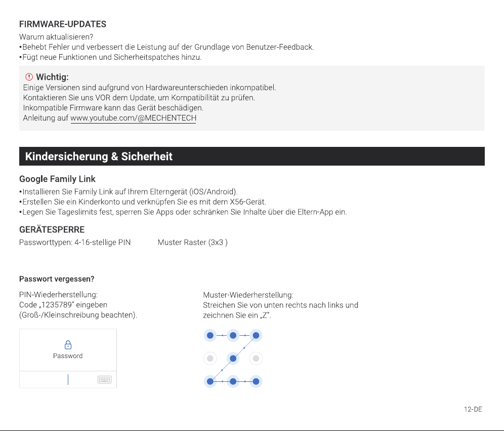504x431 pixels.
Task: Select the top-middle pattern dot
Action: (x=233, y=335)
